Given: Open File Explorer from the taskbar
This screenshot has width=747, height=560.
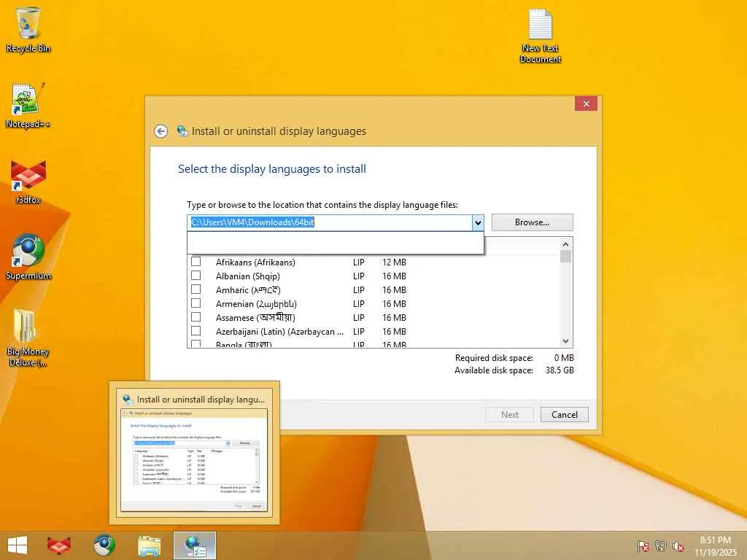Looking at the screenshot, I should [x=149, y=545].
